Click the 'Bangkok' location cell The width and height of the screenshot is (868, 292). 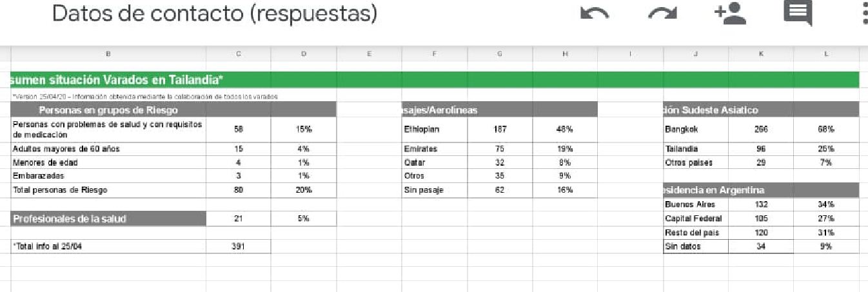695,130
